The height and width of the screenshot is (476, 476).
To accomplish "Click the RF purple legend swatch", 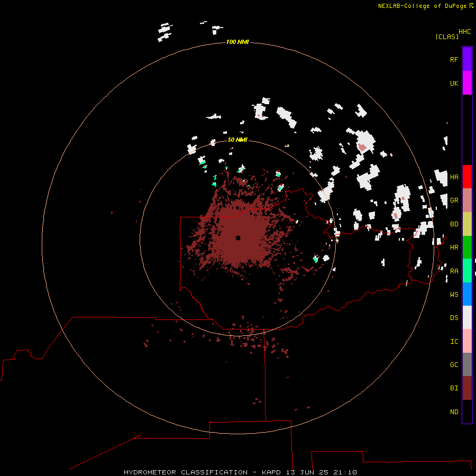I will tap(467, 59).
